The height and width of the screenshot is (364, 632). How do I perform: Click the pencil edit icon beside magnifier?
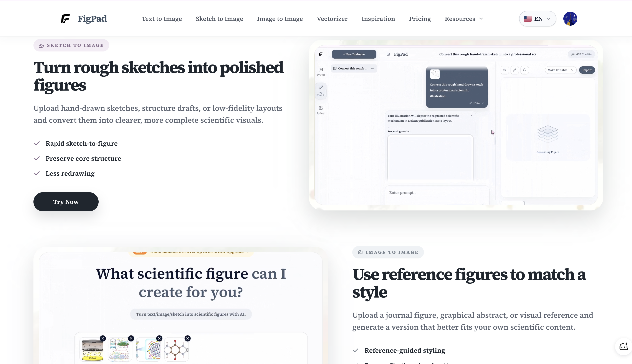[515, 70]
